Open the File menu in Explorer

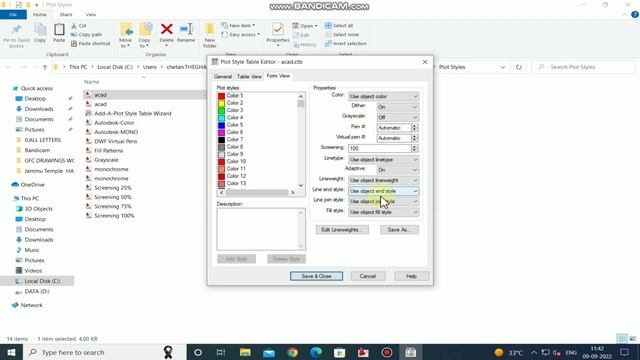click(x=13, y=15)
